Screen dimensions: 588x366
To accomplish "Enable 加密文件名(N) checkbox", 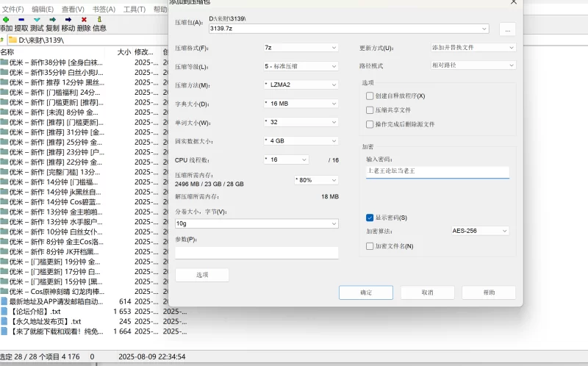I will coord(370,246).
